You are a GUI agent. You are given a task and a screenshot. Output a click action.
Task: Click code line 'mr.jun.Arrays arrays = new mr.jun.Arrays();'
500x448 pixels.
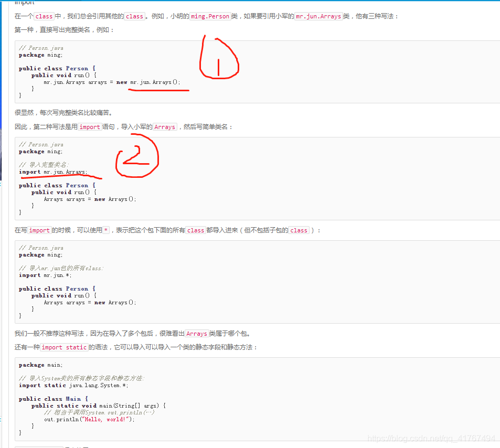coord(112,82)
